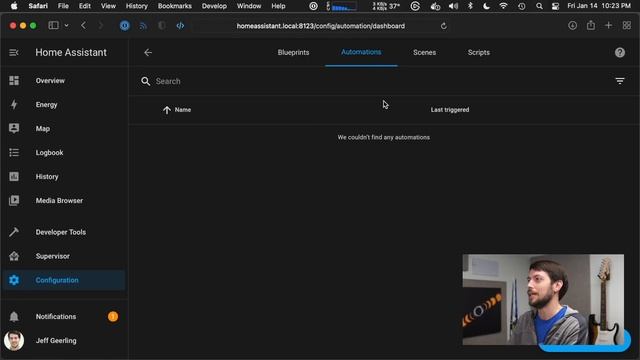Viewport: 640px width, 360px height.
Task: Open the History menu in menu bar
Action: tap(136, 6)
